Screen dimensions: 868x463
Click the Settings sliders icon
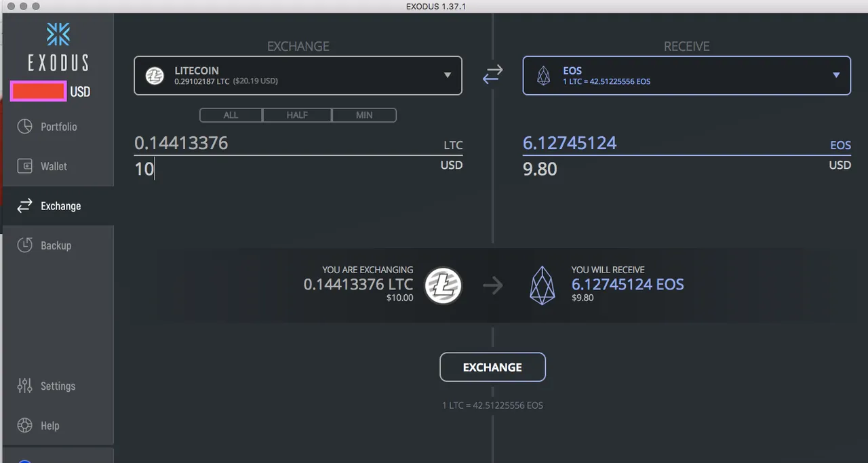(x=24, y=386)
